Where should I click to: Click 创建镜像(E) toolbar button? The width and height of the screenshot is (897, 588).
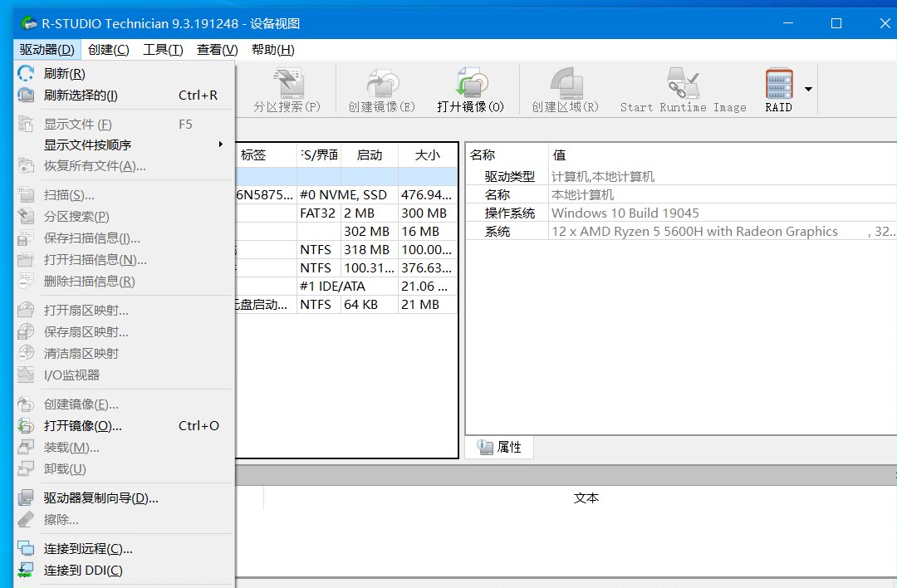381,90
